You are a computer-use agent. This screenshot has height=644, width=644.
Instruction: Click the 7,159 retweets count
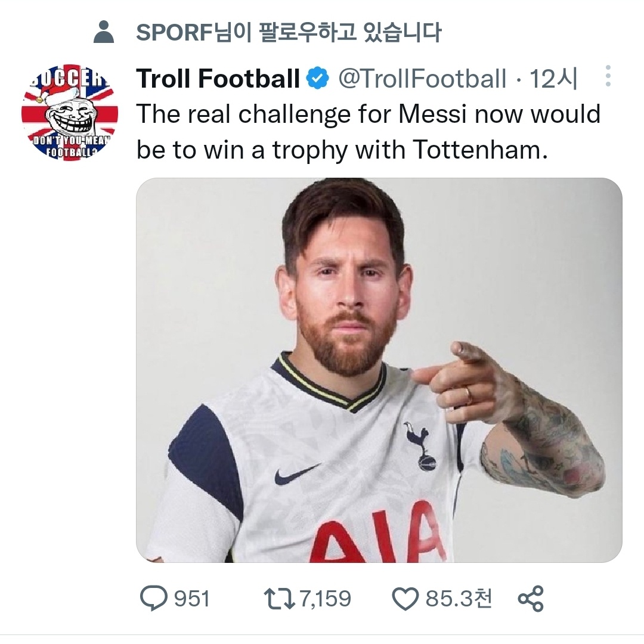(x=325, y=598)
